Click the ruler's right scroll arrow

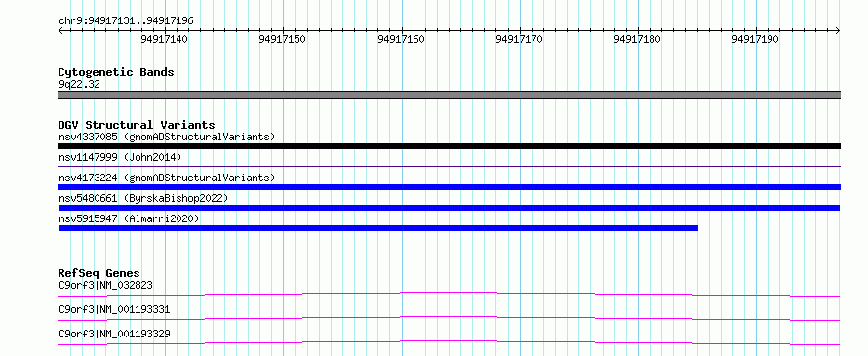pyautogui.click(x=838, y=30)
